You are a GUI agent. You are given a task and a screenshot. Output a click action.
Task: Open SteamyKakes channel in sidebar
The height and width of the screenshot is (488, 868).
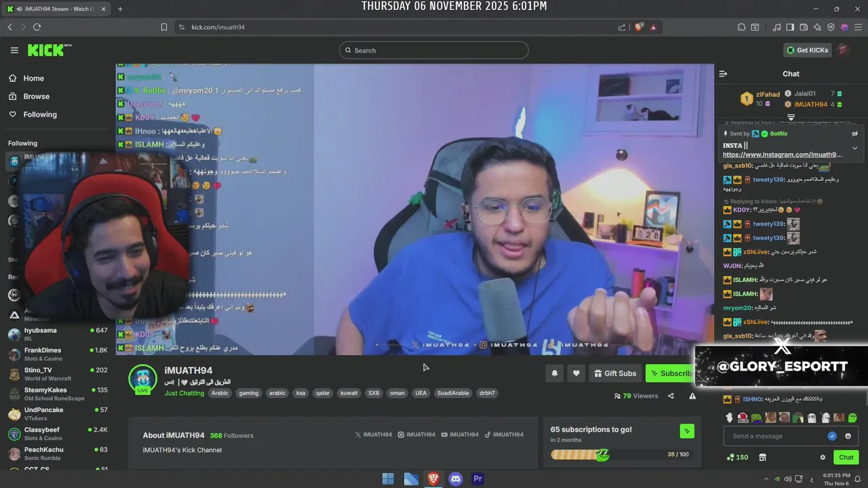(58, 394)
